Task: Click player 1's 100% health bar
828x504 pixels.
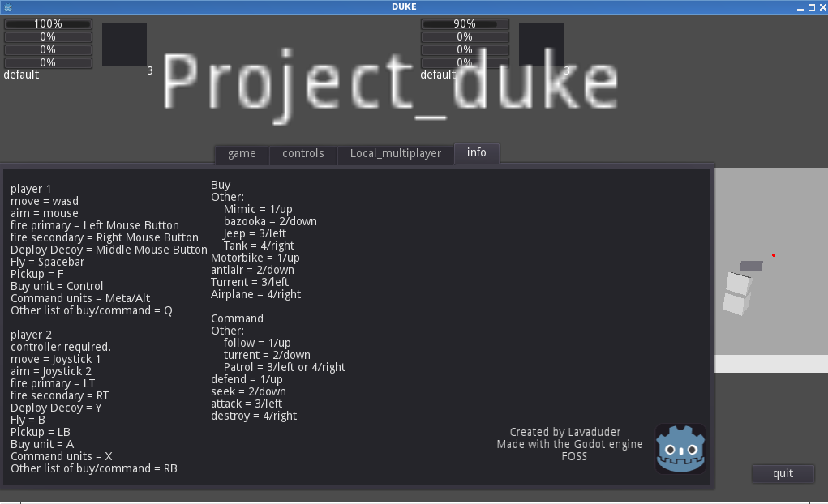Action: point(48,23)
